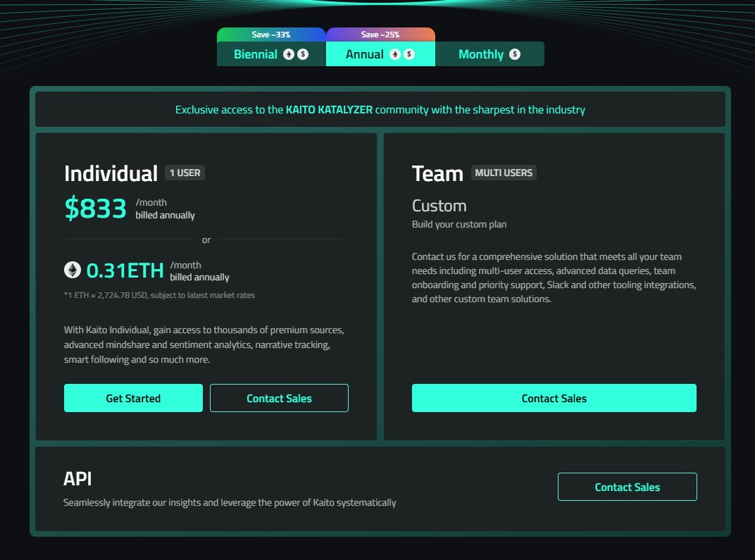Click the Save ~33% badge
Viewport: 755px width, 560px height.
tap(271, 35)
